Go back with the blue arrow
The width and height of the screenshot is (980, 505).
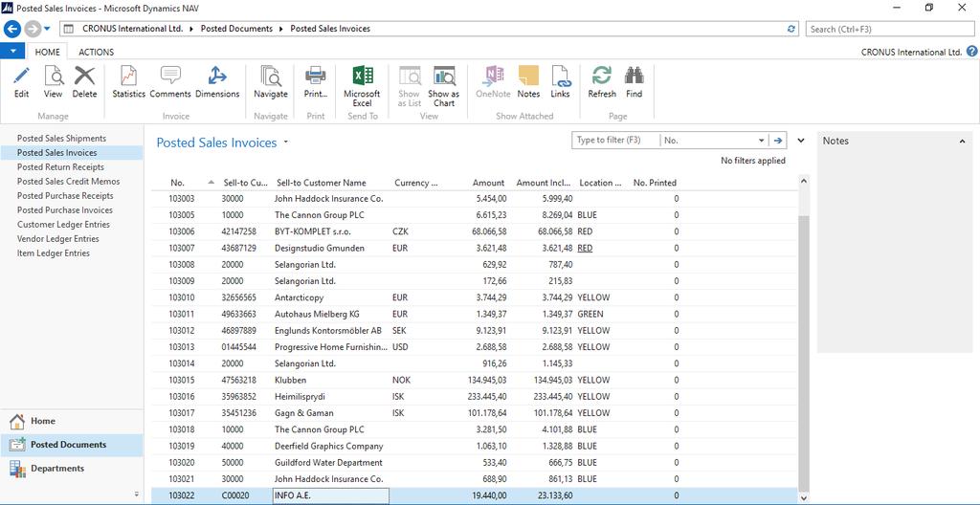pos(12,29)
